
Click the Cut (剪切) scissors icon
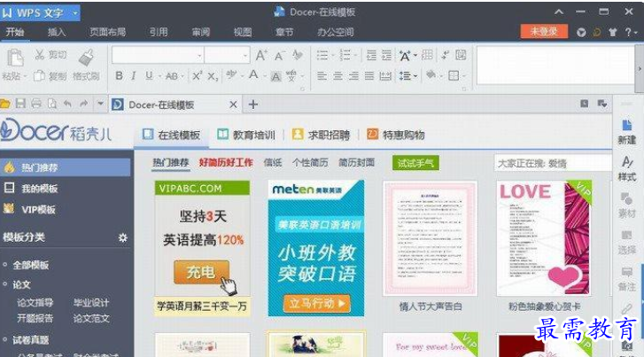[x=40, y=55]
